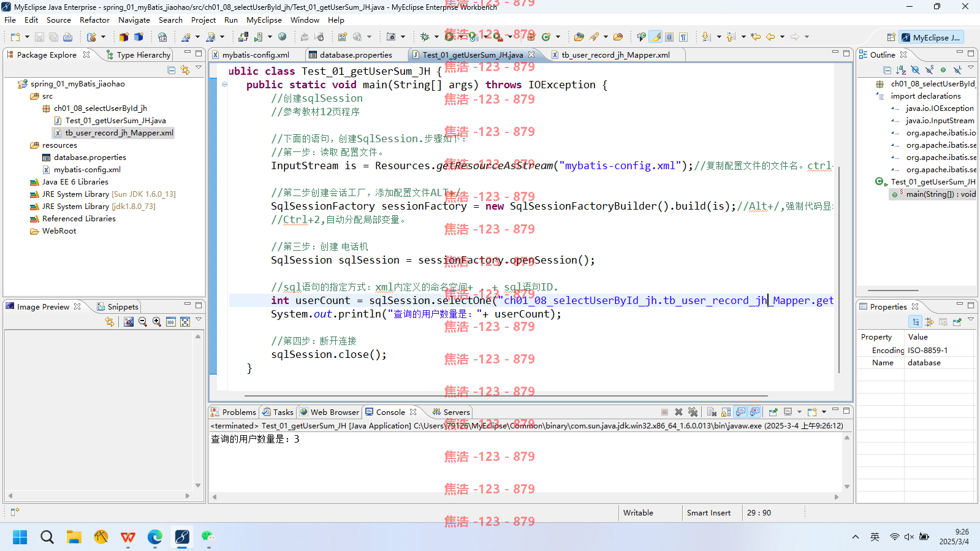
Task: Click the MyEclipse Java perspective button
Action: point(930,37)
